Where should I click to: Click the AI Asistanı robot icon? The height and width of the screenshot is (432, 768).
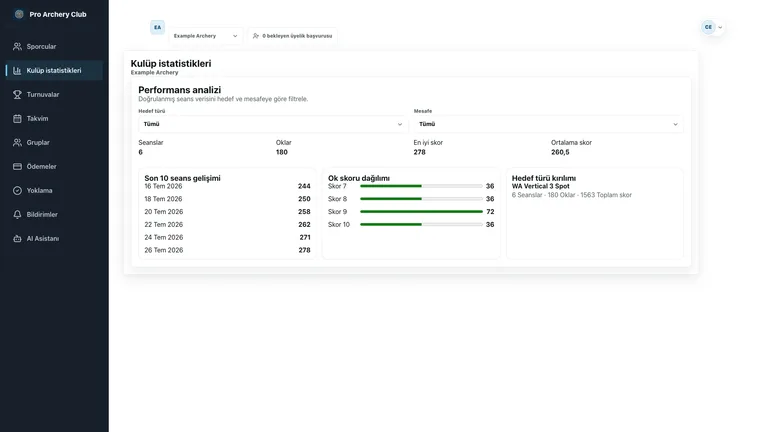click(17, 239)
